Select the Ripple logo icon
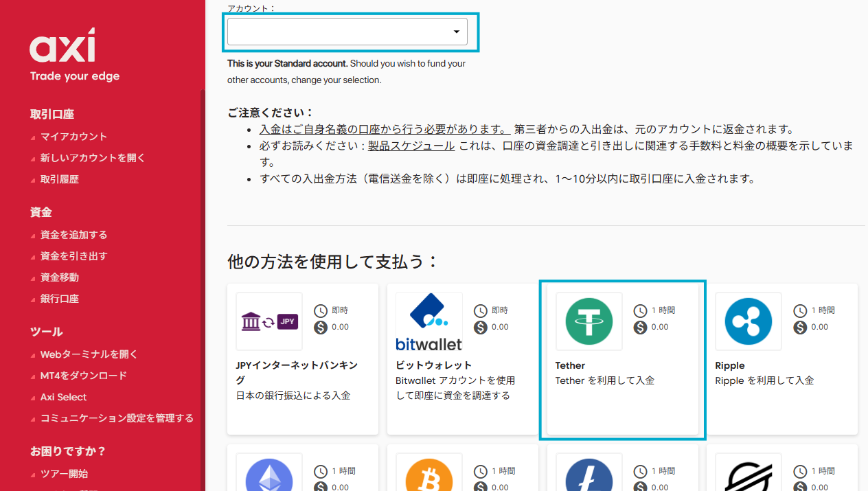The height and width of the screenshot is (491, 868). [x=749, y=321]
